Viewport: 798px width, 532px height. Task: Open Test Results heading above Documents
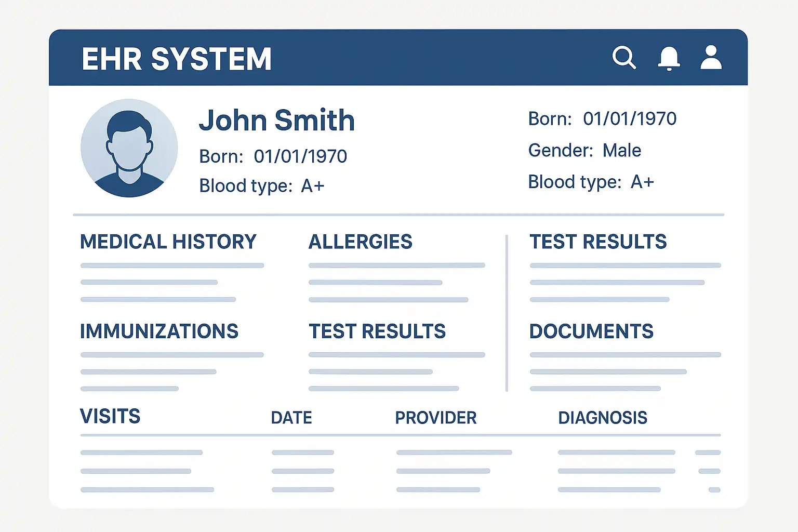(x=598, y=242)
